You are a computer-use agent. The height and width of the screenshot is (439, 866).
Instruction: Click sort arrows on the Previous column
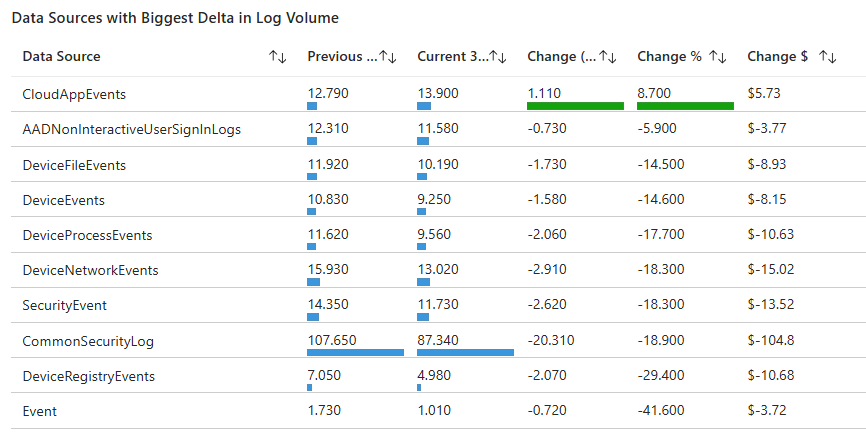[388, 57]
